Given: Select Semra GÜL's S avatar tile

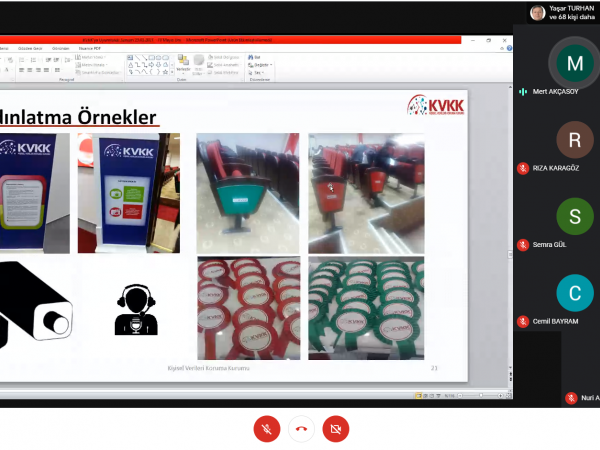Looking at the screenshot, I should point(575,216).
